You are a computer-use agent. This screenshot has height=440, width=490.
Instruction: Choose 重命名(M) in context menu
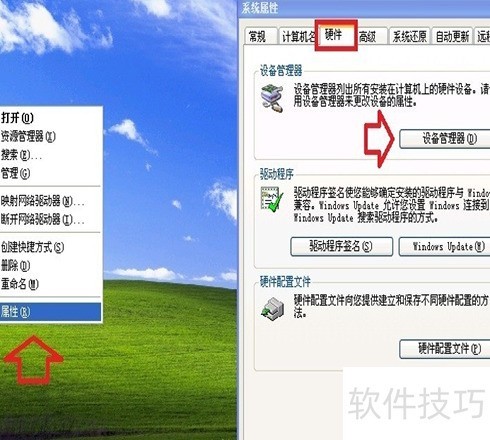coord(50,284)
